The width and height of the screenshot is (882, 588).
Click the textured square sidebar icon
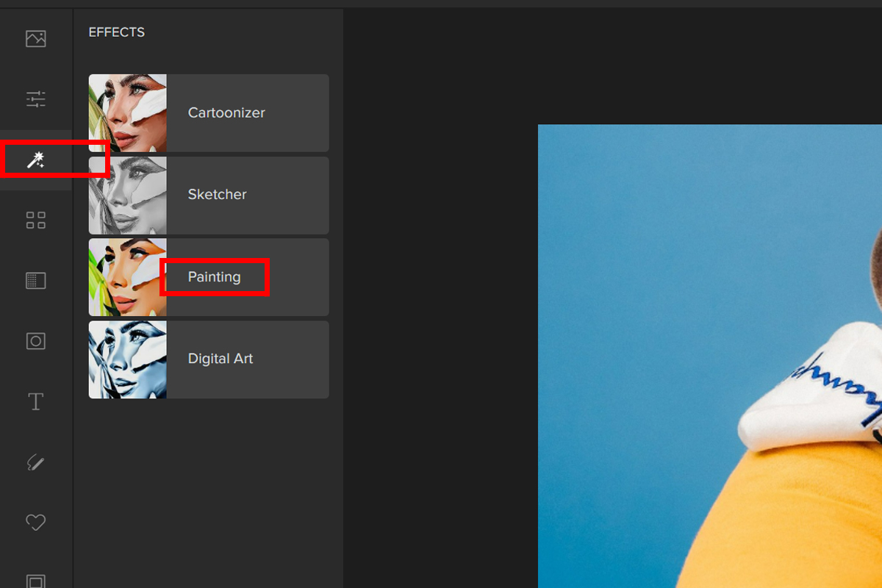pos(35,280)
